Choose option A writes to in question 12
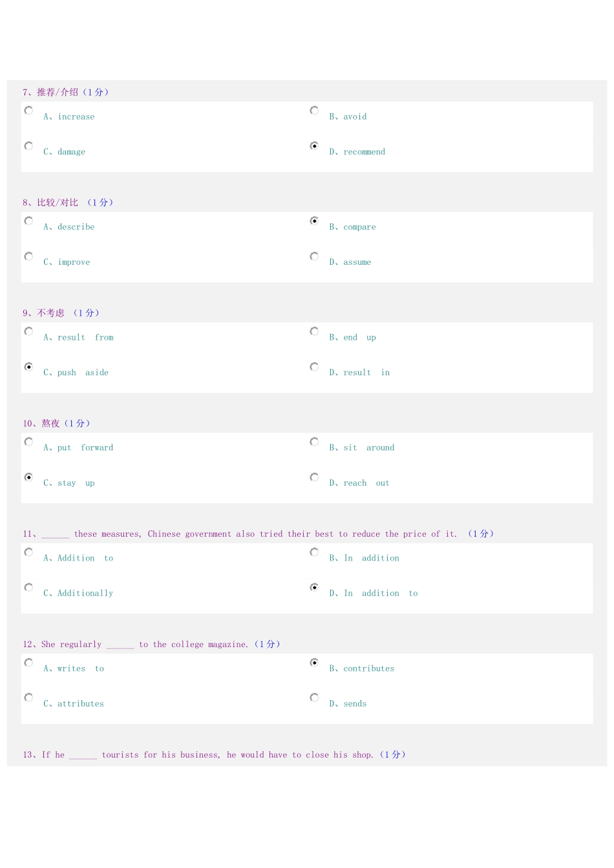This screenshot has height=868, width=614. pyautogui.click(x=28, y=663)
